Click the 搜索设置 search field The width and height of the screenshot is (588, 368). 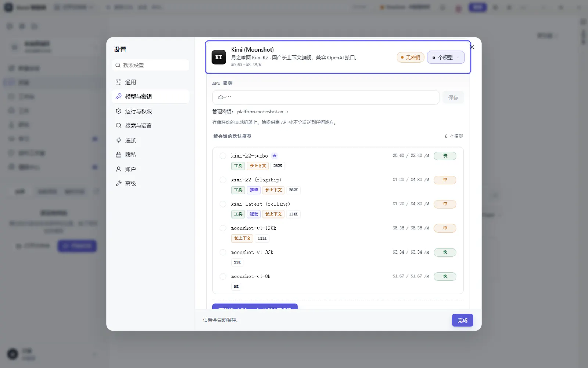(151, 65)
